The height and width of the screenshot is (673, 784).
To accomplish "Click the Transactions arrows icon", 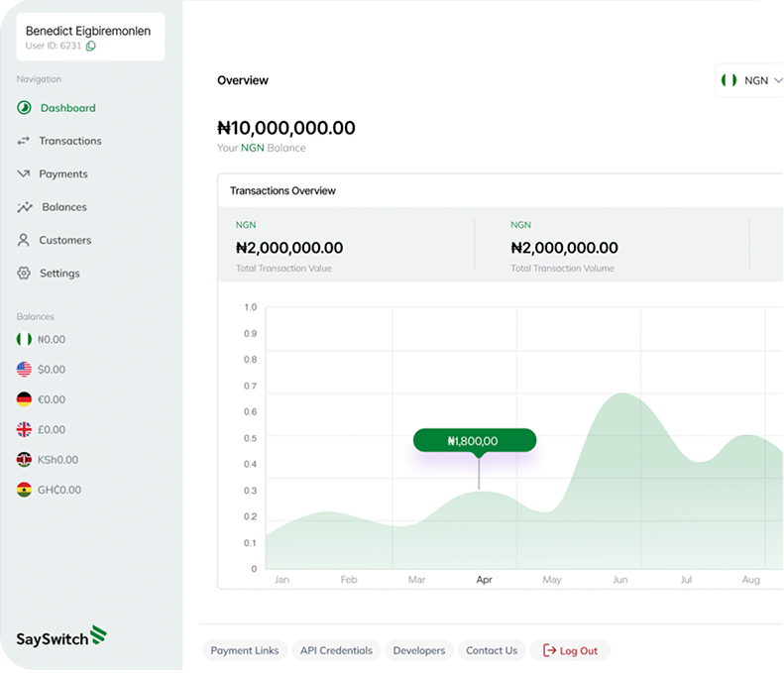I will pyautogui.click(x=24, y=141).
